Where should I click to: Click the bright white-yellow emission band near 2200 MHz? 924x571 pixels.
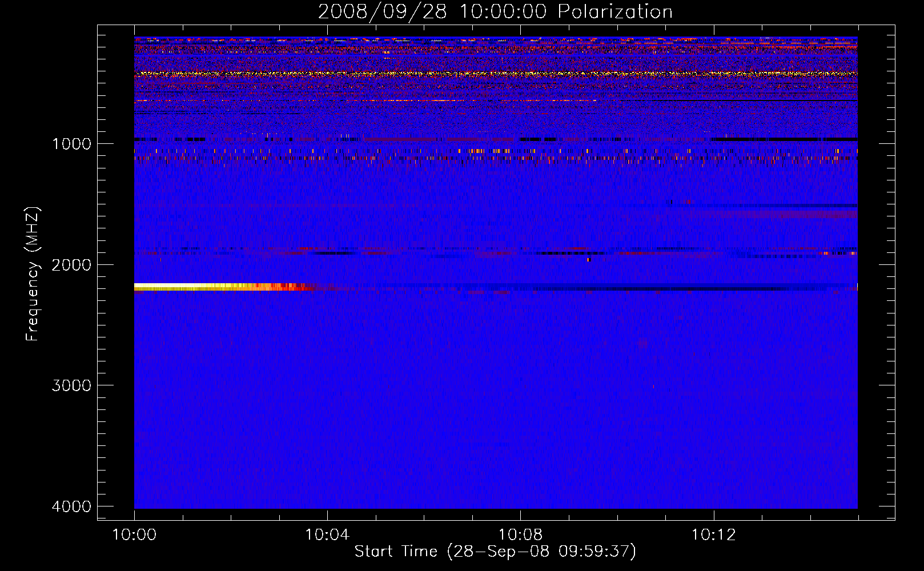[183, 287]
